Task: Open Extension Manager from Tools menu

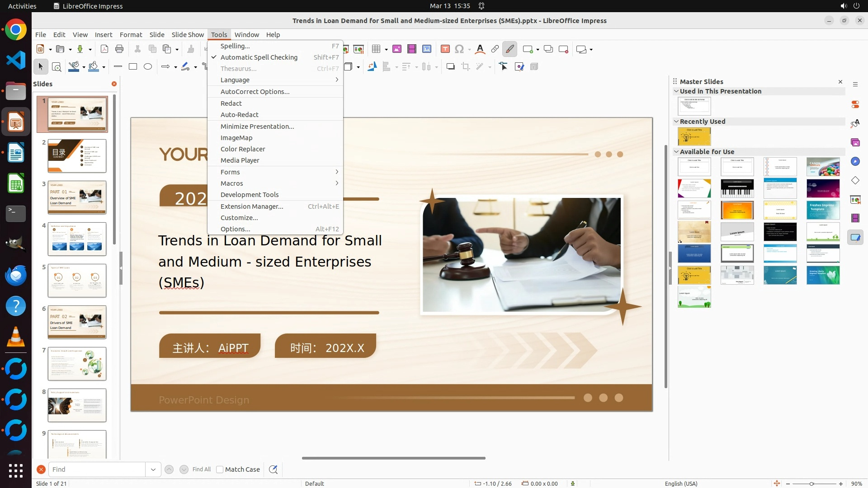Action: coord(252,206)
